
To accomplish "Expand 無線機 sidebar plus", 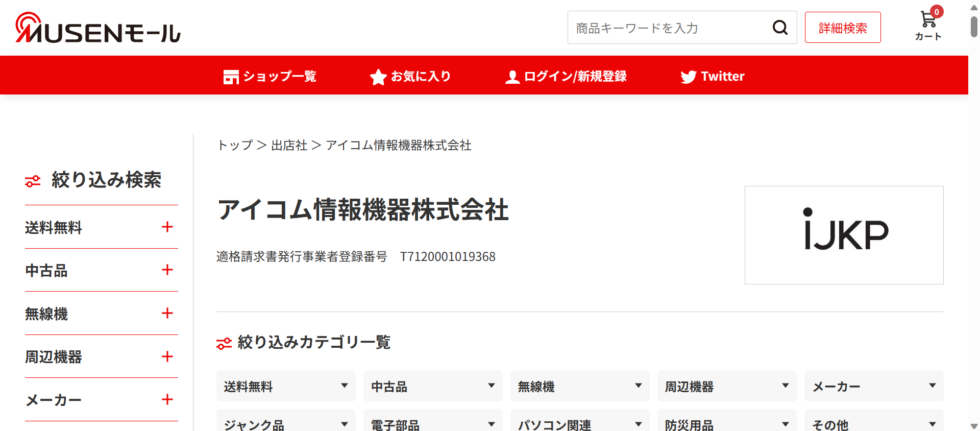I will click(167, 313).
